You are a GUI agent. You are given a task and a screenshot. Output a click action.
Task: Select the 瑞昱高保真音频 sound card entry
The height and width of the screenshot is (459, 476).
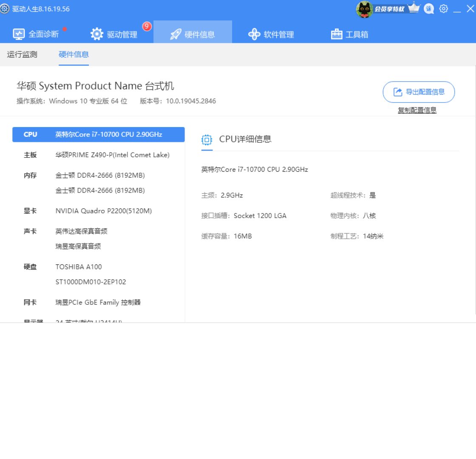[x=78, y=246]
